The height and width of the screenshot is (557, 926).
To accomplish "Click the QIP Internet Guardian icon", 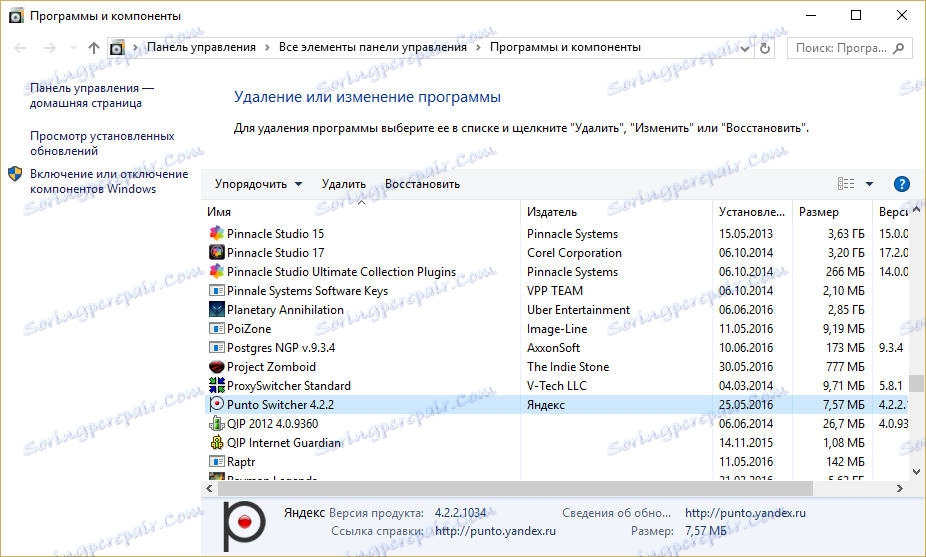I will coord(217,442).
